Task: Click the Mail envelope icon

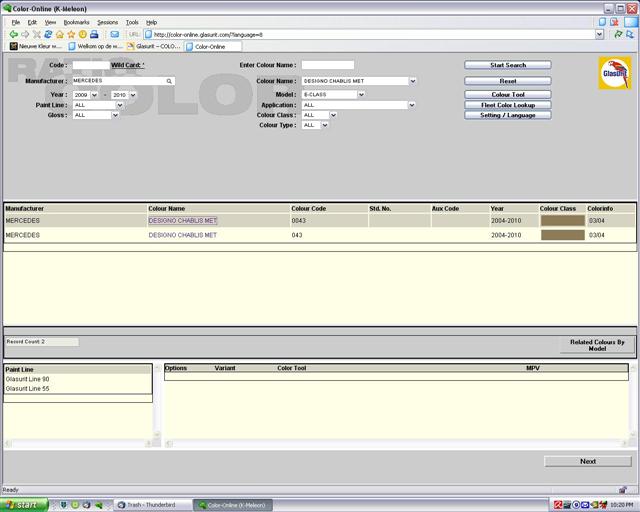Action: 115,34
